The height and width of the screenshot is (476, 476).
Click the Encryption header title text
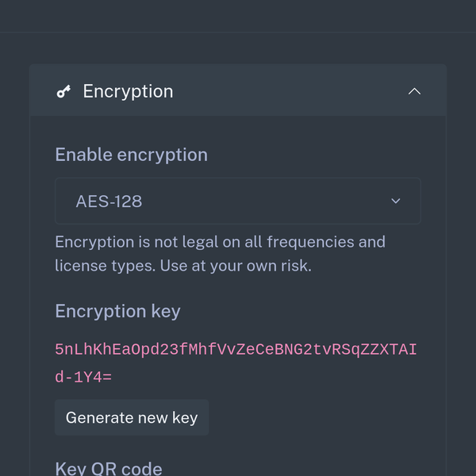click(x=128, y=91)
